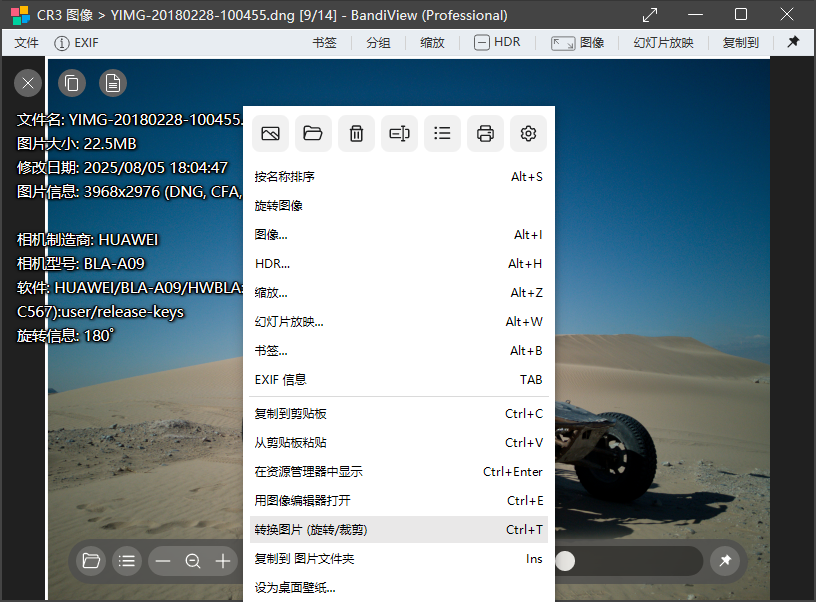Click the zoom out minus control at bottom
Viewport: 816px width, 602px height.
(163, 561)
